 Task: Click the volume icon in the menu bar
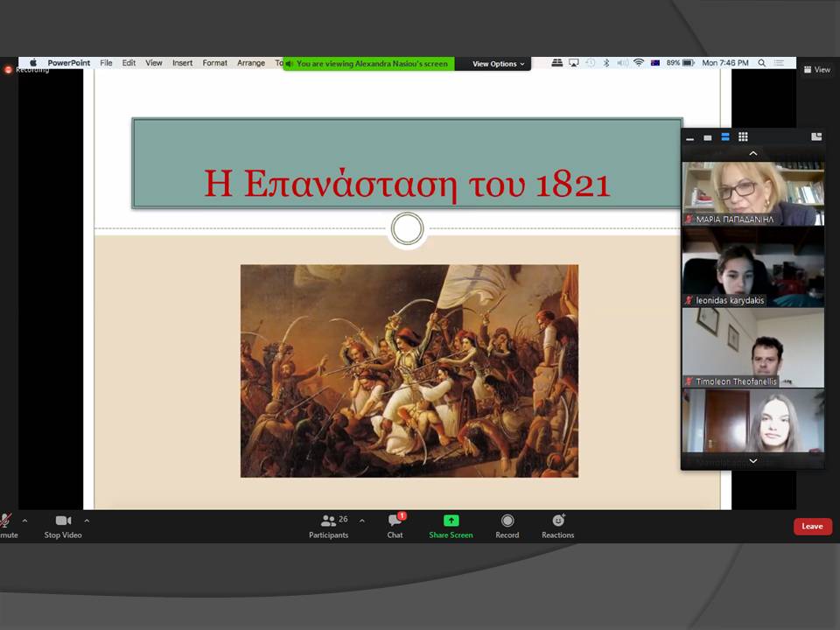click(622, 63)
